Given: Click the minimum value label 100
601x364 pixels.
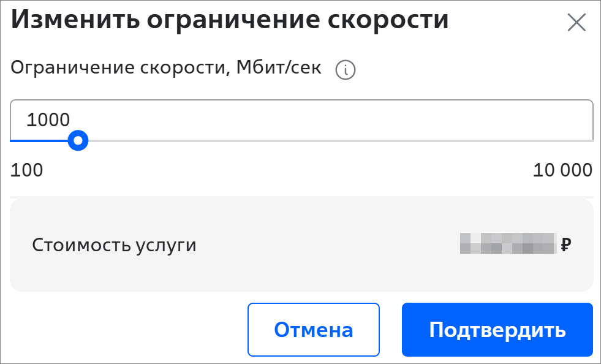Looking at the screenshot, I should 27,170.
